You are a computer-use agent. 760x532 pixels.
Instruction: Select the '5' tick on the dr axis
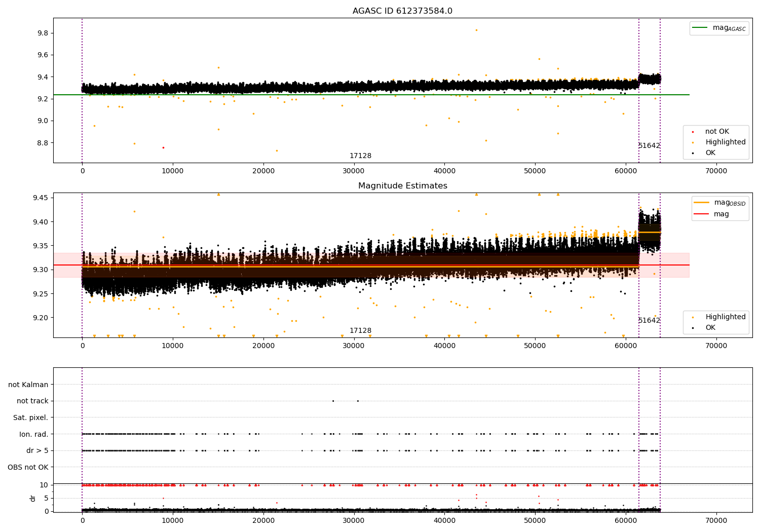tap(46, 498)
